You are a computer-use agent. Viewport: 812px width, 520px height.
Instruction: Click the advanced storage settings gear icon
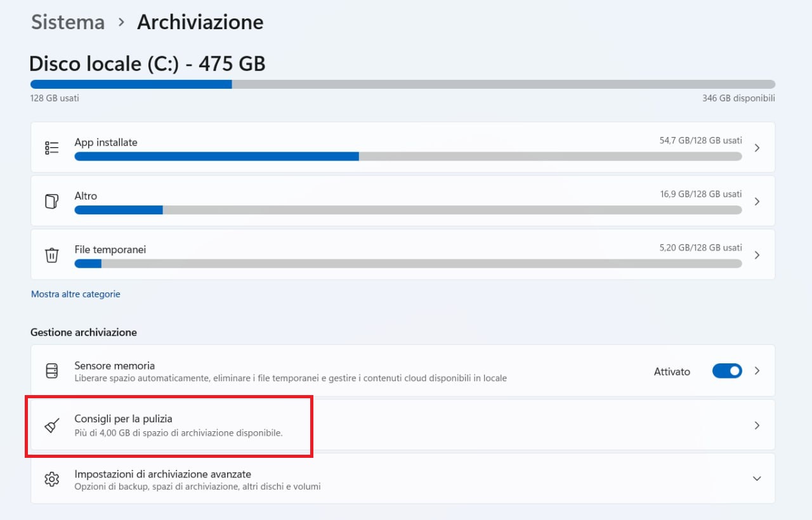coord(51,479)
